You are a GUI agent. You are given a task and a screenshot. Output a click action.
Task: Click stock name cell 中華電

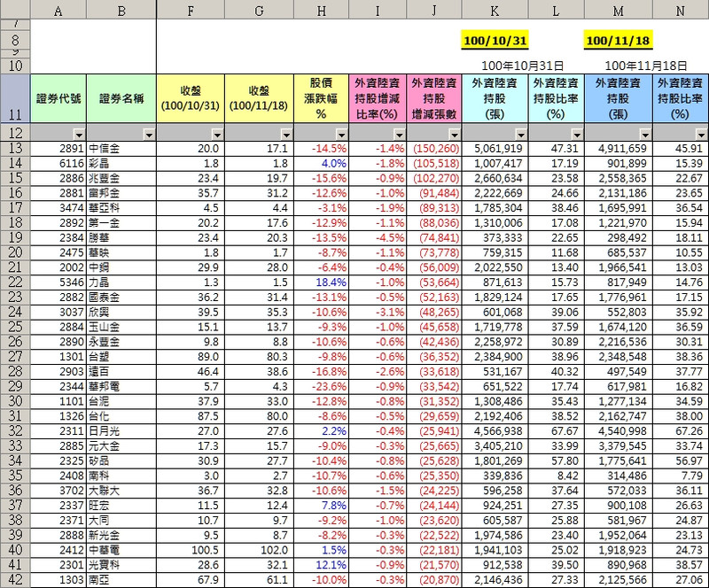pyautogui.click(x=121, y=551)
